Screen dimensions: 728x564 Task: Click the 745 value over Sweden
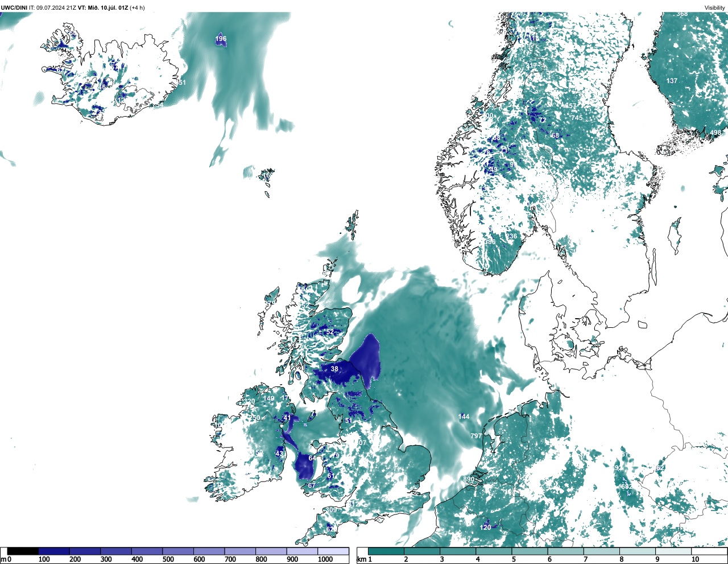tap(577, 118)
